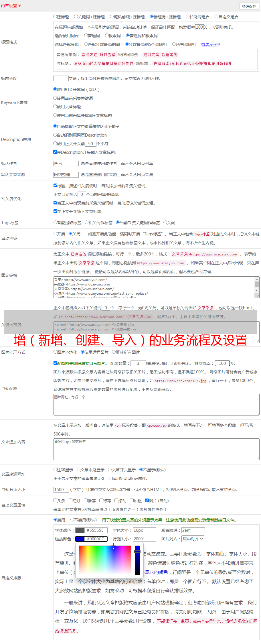261x644 pixels.
Task: Collapse the 内容设置 section chevron
Action: click(x=19, y=6)
